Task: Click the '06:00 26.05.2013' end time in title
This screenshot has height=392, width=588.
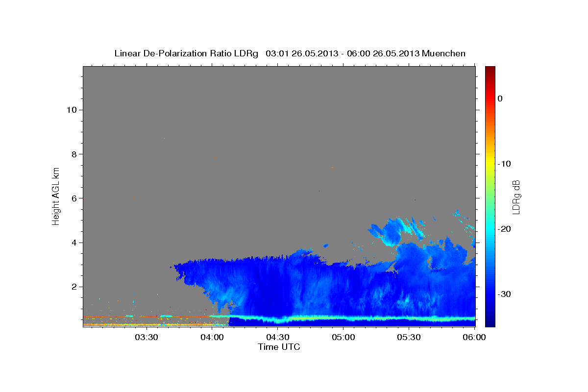Action: [x=383, y=53]
